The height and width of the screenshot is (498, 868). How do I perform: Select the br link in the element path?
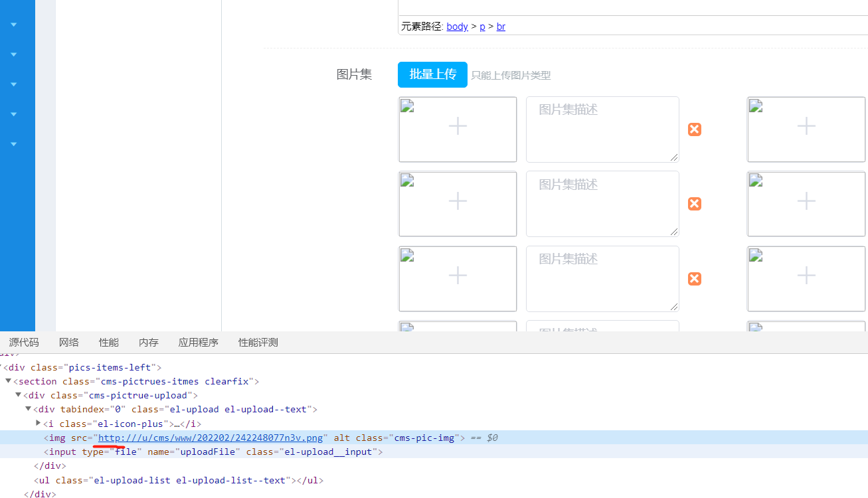501,27
